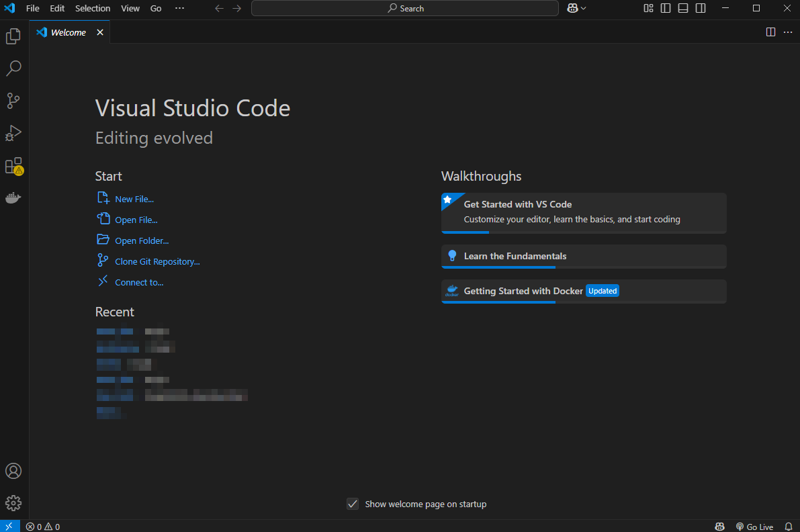This screenshot has height=532, width=800.
Task: Expand the overflow menu ellipsis in menu bar
Action: point(179,8)
